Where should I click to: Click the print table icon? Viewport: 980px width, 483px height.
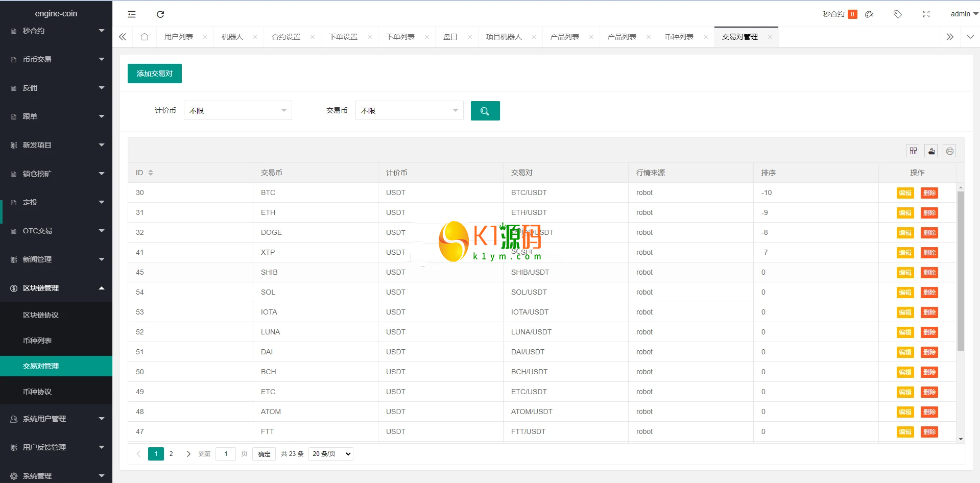949,151
